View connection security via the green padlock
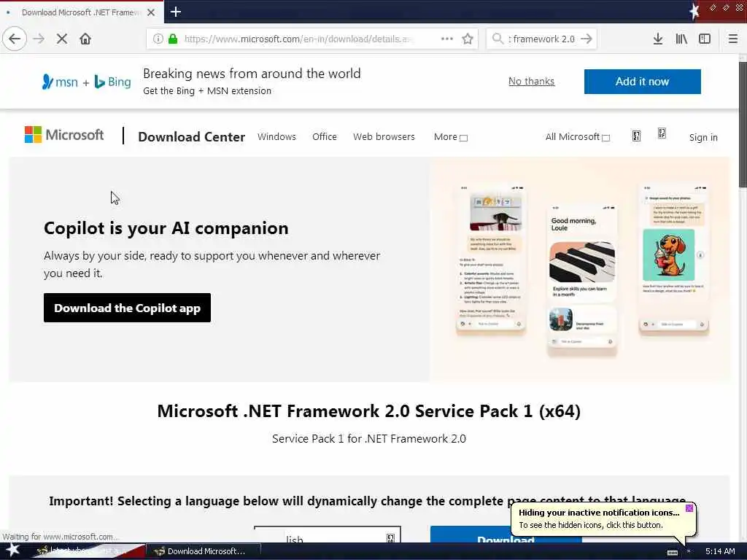747x560 pixels. point(173,39)
